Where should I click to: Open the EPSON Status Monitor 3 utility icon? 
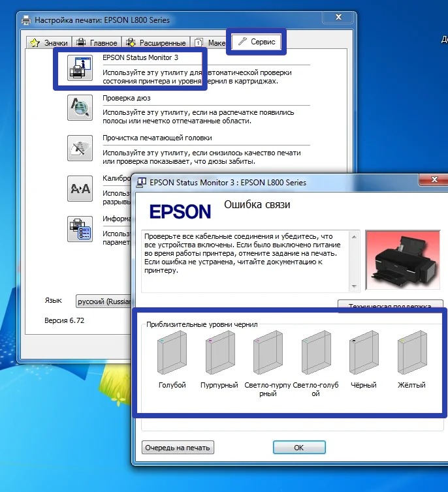point(80,68)
